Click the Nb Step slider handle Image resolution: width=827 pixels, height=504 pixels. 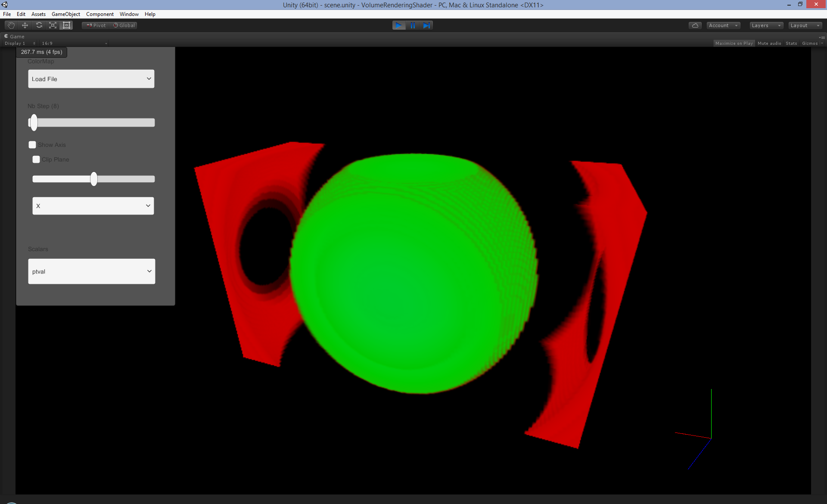coord(34,123)
